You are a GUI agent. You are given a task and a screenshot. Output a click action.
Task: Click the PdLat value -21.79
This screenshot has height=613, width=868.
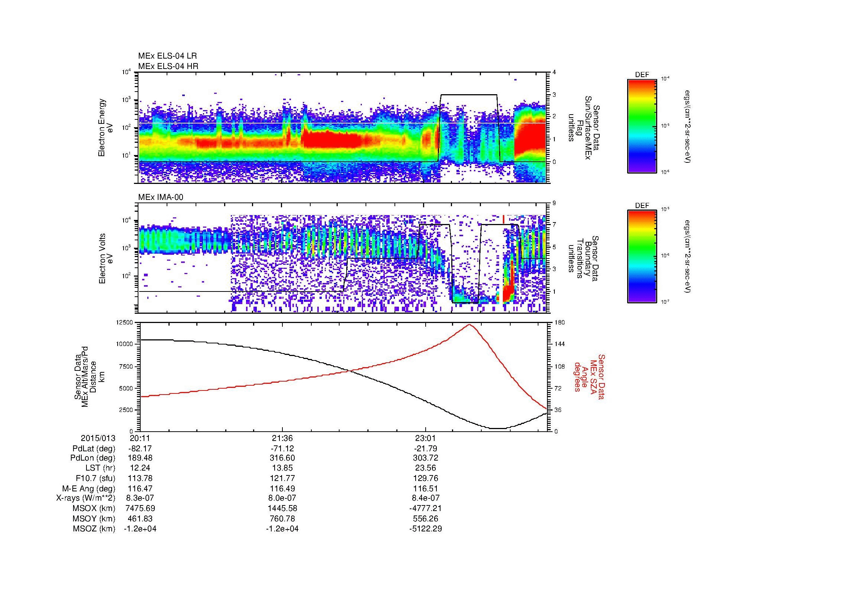[426, 449]
